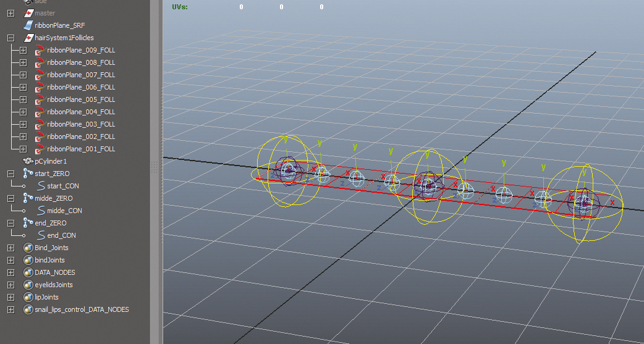The width and height of the screenshot is (644, 344).
Task: Expand ribbonPlane_007_FOLL node
Action: [23, 75]
